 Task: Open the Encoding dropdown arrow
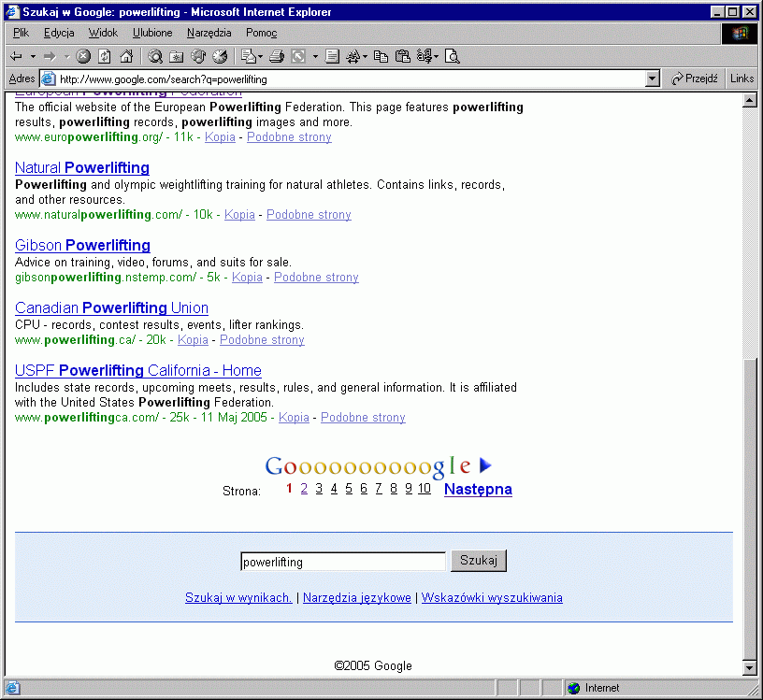(x=436, y=56)
